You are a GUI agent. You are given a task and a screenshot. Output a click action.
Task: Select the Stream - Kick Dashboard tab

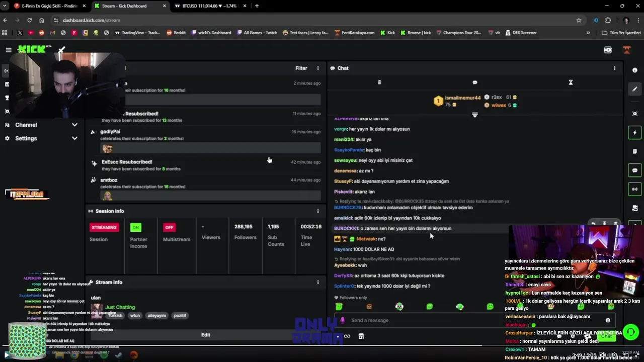coord(130,6)
